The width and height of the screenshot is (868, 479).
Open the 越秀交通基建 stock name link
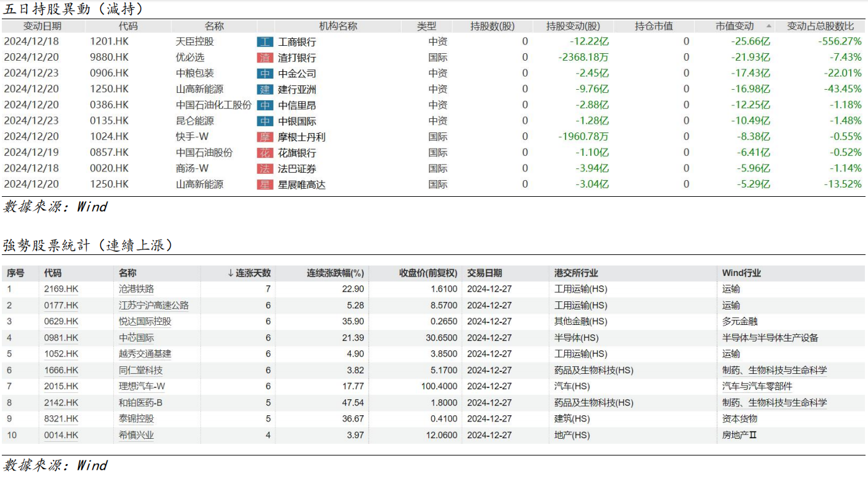pyautogui.click(x=145, y=354)
